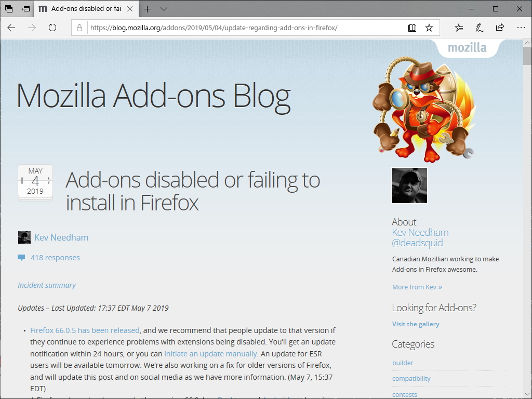Visit the gallery for add-ons

coord(416,324)
